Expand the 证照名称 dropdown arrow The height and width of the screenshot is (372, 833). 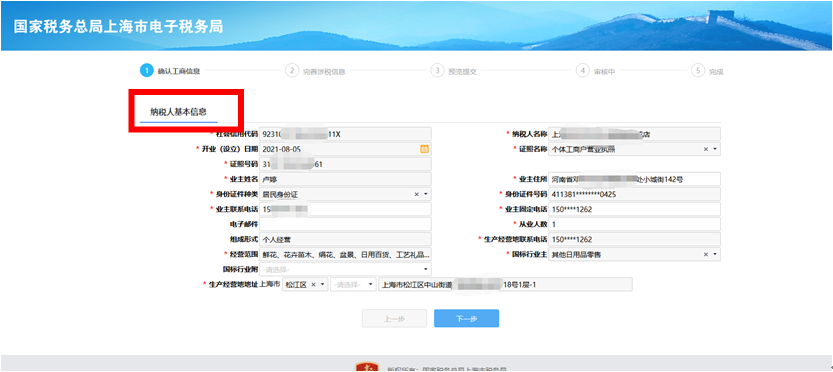pos(715,149)
